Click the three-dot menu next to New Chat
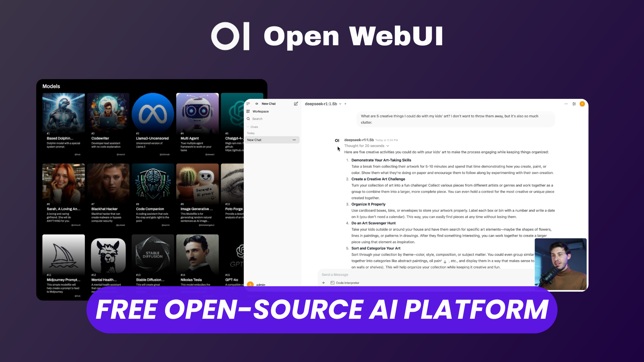 click(x=294, y=140)
